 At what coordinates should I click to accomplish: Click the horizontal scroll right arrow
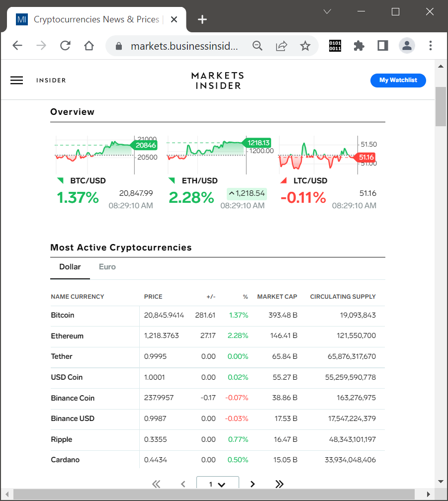pyautogui.click(x=428, y=494)
